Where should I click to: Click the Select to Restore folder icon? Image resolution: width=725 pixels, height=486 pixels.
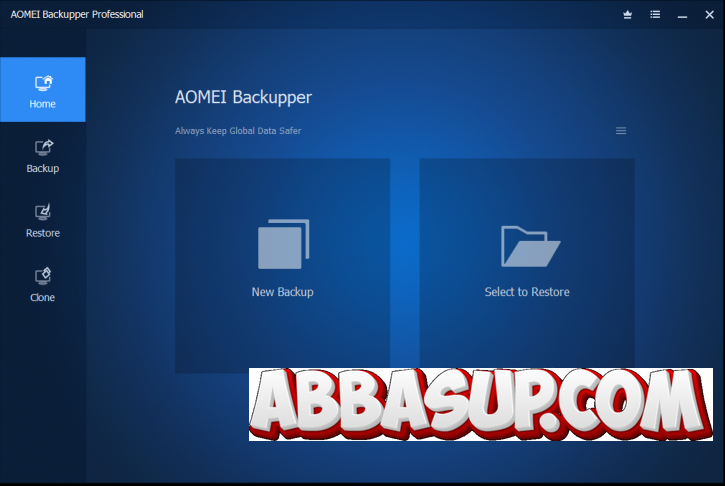point(530,246)
